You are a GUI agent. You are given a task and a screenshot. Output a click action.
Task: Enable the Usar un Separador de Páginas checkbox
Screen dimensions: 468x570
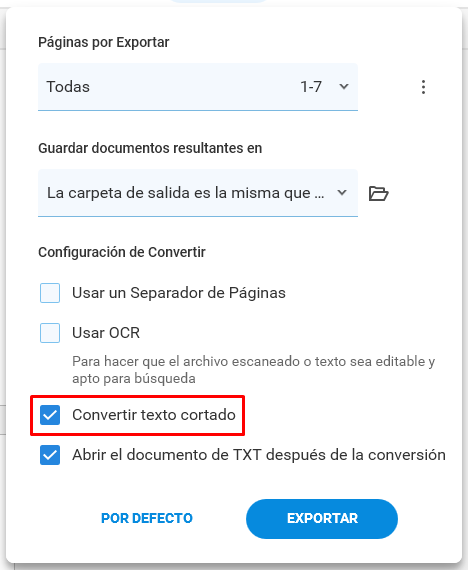click(50, 293)
